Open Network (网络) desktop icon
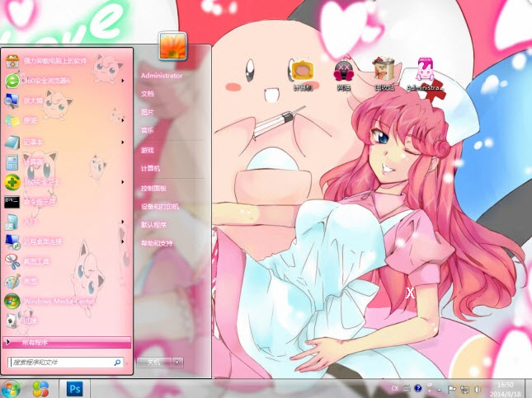 (344, 71)
